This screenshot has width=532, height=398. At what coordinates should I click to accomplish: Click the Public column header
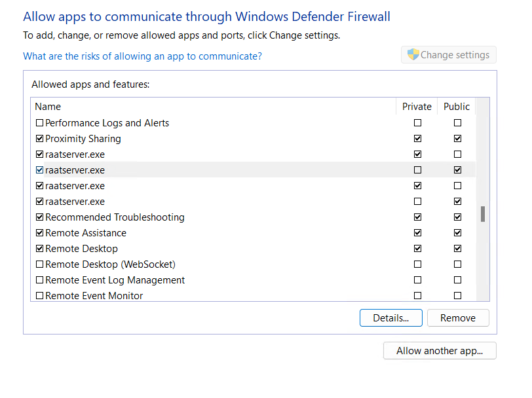457,107
